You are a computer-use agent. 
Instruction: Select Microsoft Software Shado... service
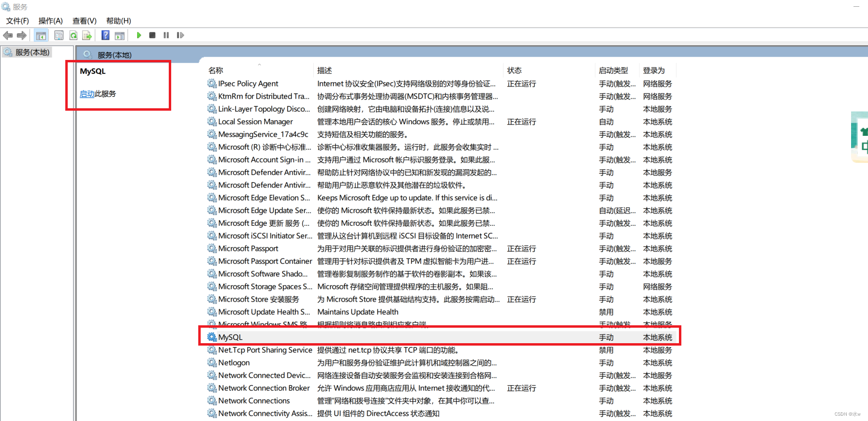pyautogui.click(x=263, y=274)
